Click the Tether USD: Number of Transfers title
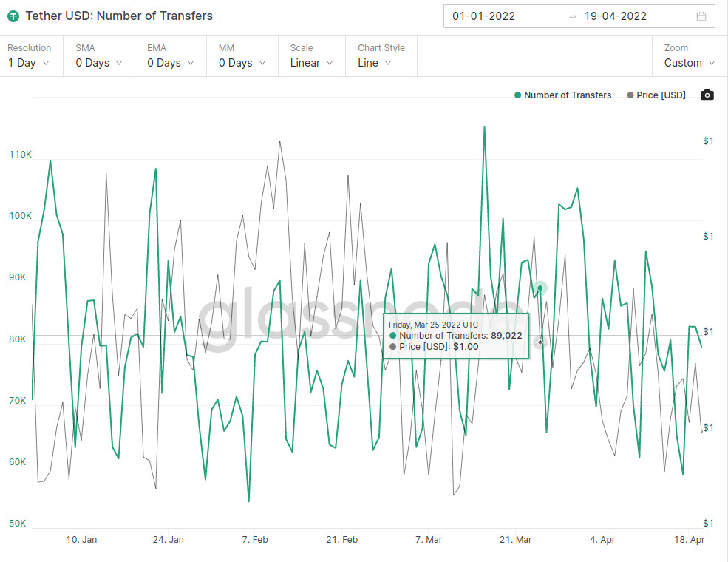 pyautogui.click(x=119, y=16)
